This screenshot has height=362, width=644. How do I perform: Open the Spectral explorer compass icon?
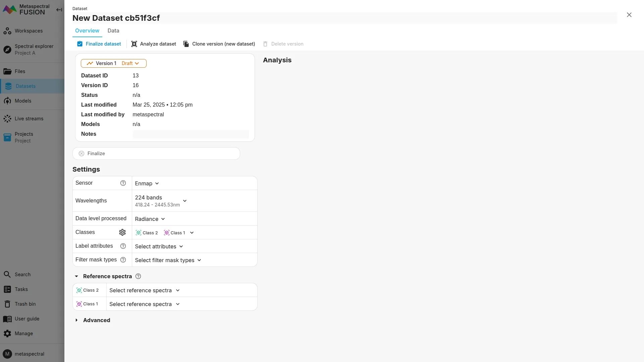coord(7,50)
